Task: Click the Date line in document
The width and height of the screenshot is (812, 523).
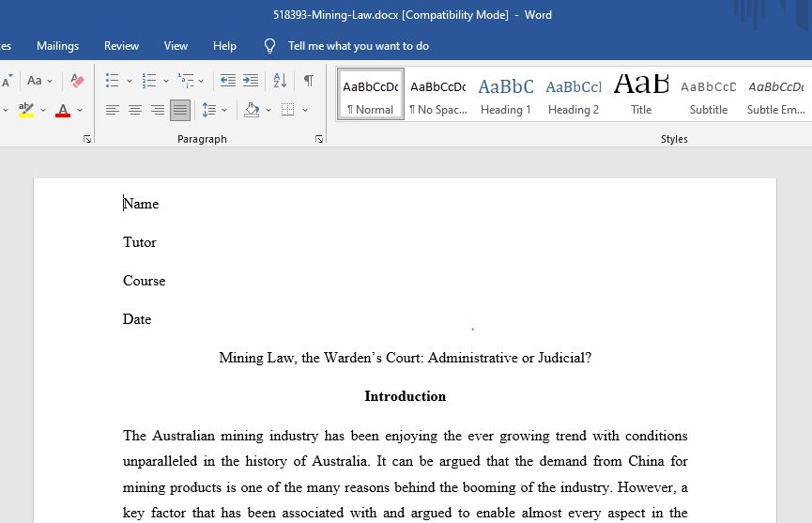Action: coord(137,319)
